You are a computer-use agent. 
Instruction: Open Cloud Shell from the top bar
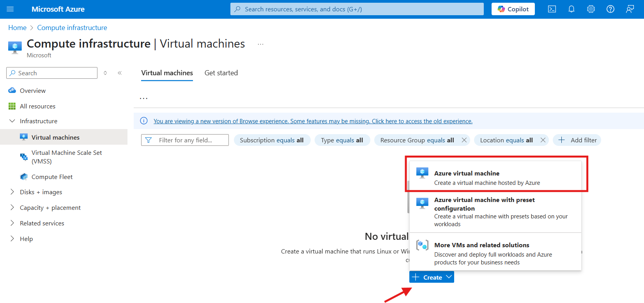pos(552,9)
